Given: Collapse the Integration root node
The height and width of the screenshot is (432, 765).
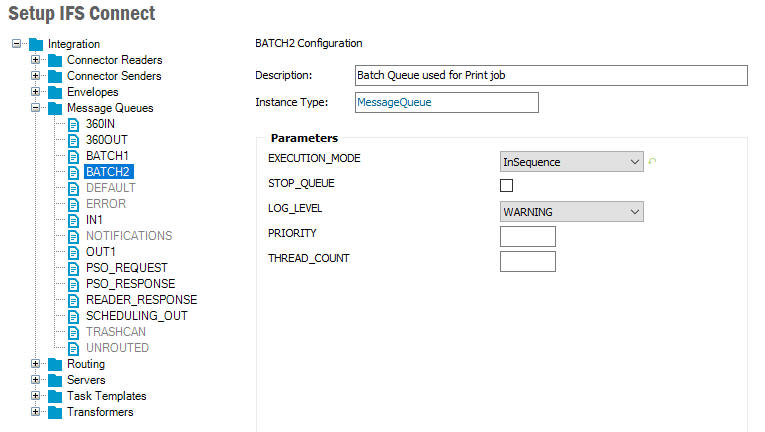Looking at the screenshot, I should 17,43.
